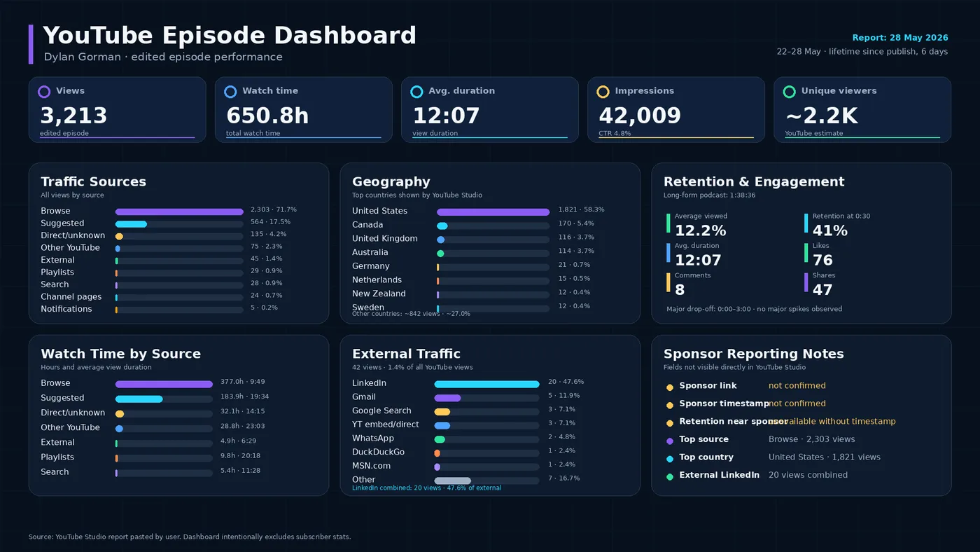
Task: Select the ~2.2K unique viewers value
Action: coord(821,116)
